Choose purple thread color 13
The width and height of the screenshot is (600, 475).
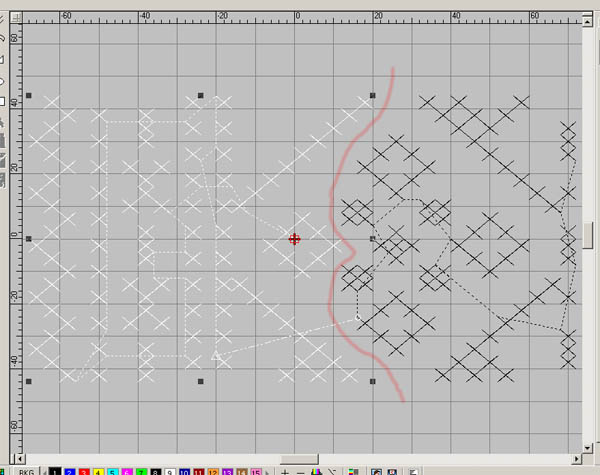click(x=227, y=472)
